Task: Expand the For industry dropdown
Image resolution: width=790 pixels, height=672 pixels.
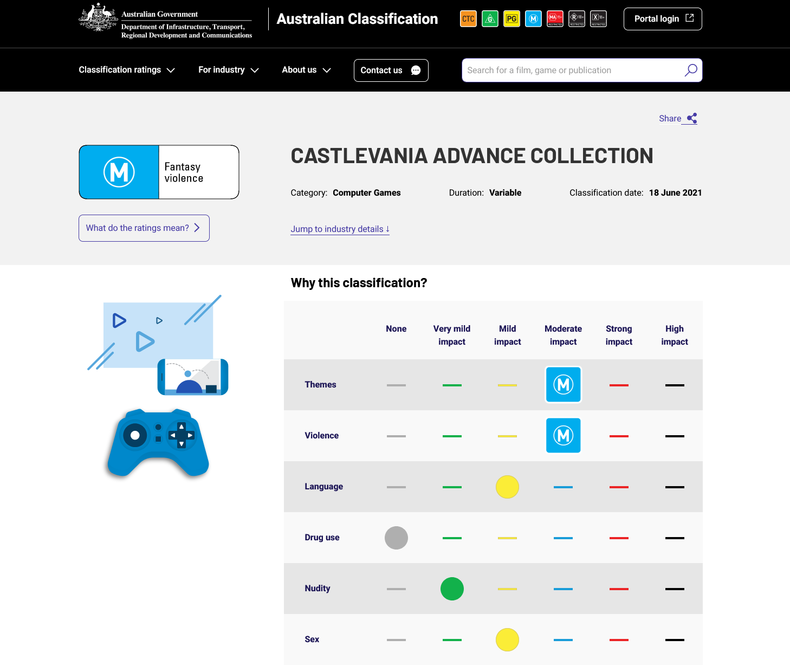Action: click(x=228, y=70)
